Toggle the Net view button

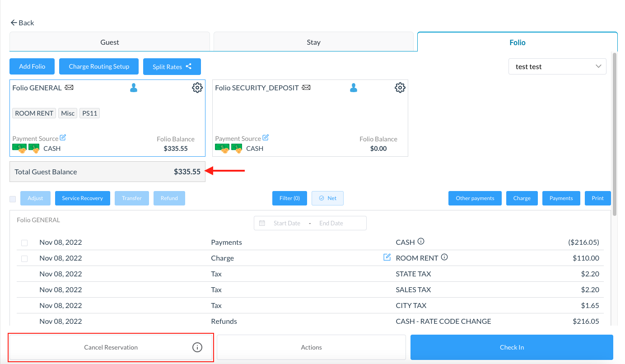[x=327, y=198]
